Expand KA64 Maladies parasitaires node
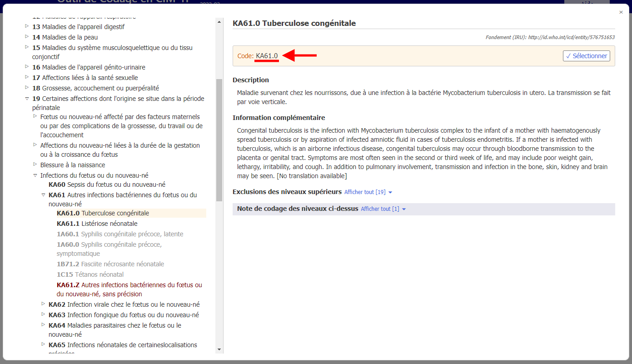The height and width of the screenshot is (364, 632). 43,325
